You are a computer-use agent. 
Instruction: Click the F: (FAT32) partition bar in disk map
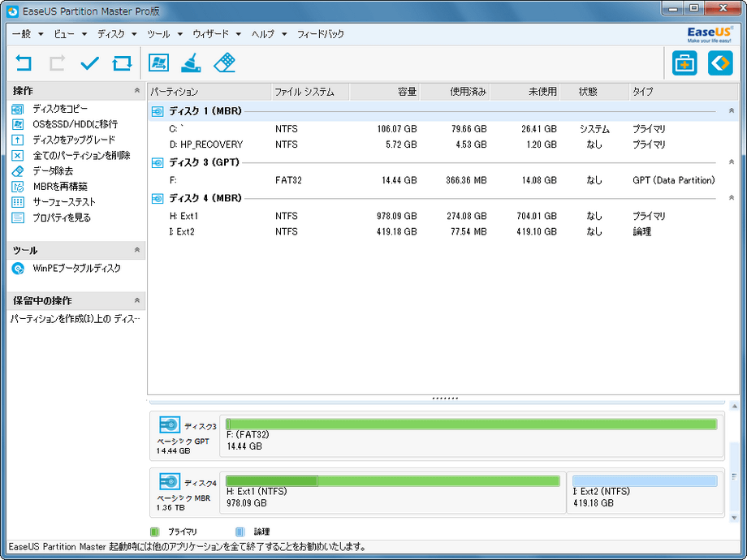(x=471, y=424)
